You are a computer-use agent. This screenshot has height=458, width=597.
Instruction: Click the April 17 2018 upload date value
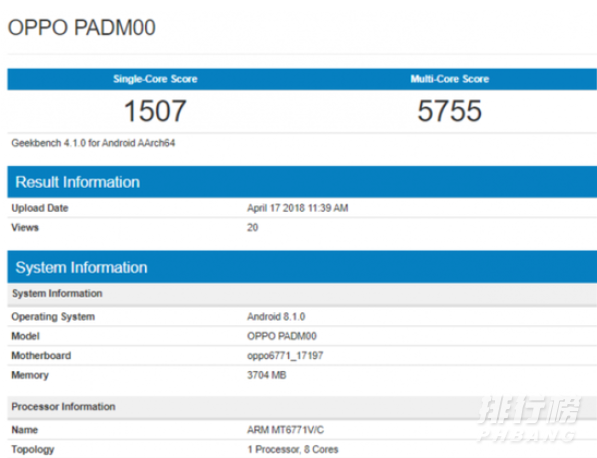297,208
